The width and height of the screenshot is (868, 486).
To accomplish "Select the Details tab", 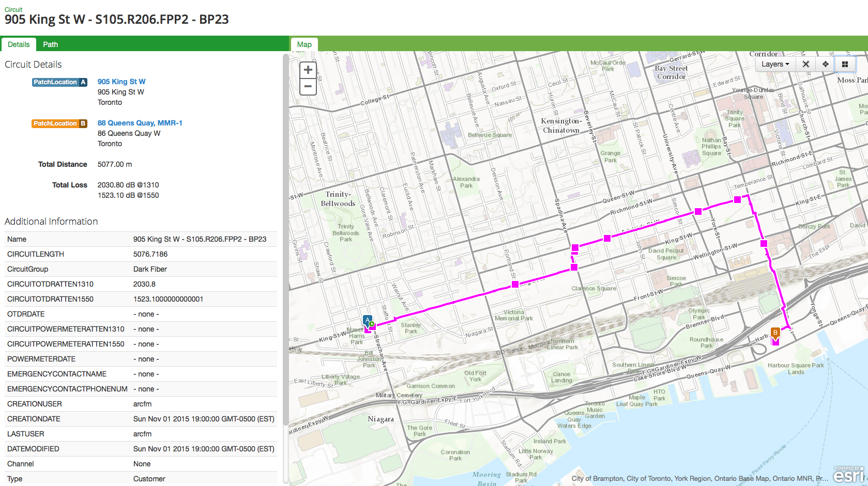I will pos(19,44).
